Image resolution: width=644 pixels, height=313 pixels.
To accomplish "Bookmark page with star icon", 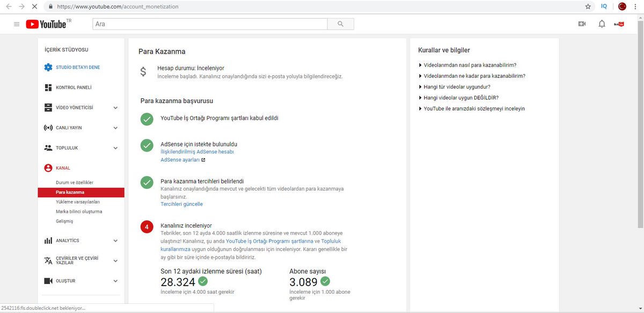I will pyautogui.click(x=588, y=6).
